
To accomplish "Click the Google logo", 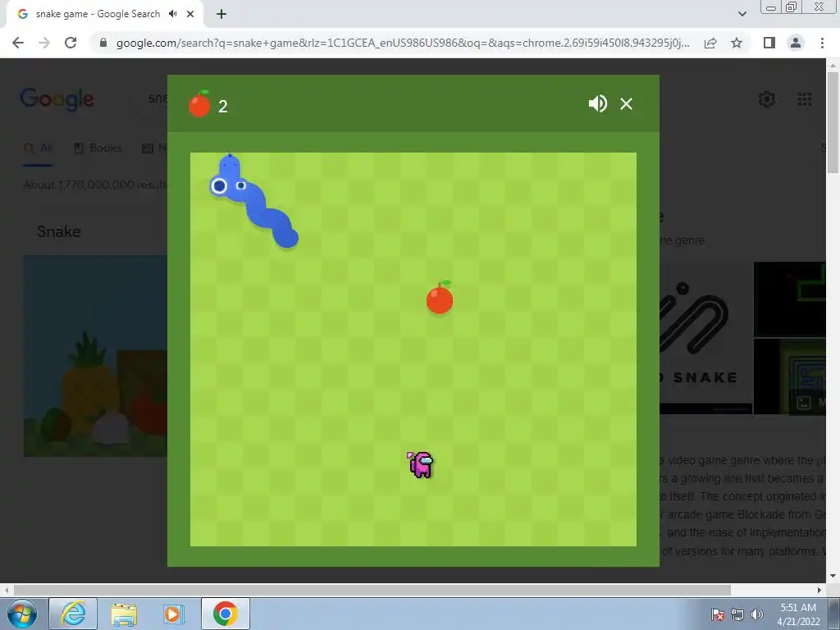I will tap(57, 99).
